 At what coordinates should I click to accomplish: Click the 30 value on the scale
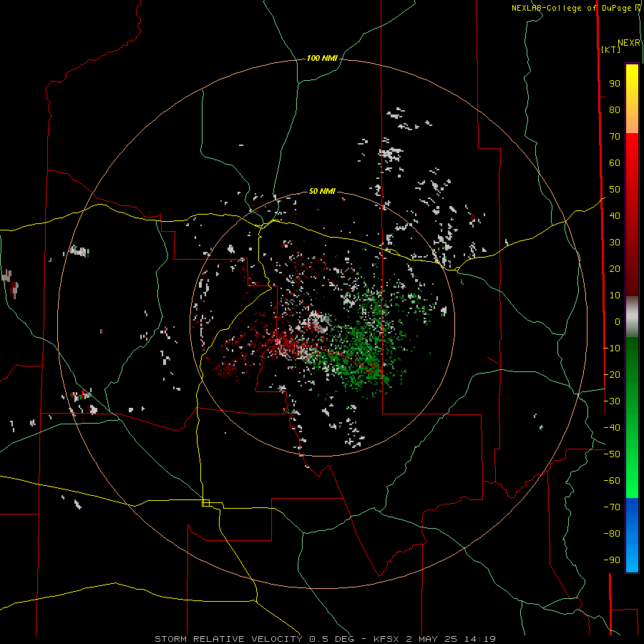615,243
